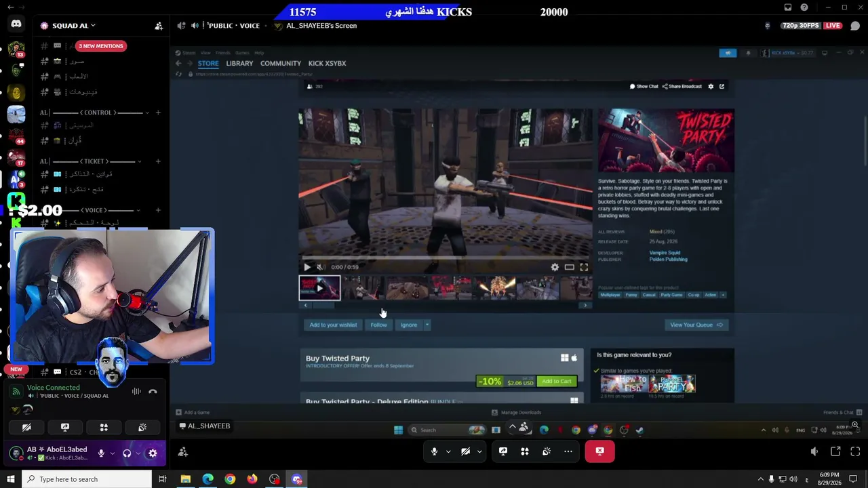This screenshot has width=868, height=488.
Task: Jump to the 3 NEW MENTIONS pill
Action: point(101,46)
